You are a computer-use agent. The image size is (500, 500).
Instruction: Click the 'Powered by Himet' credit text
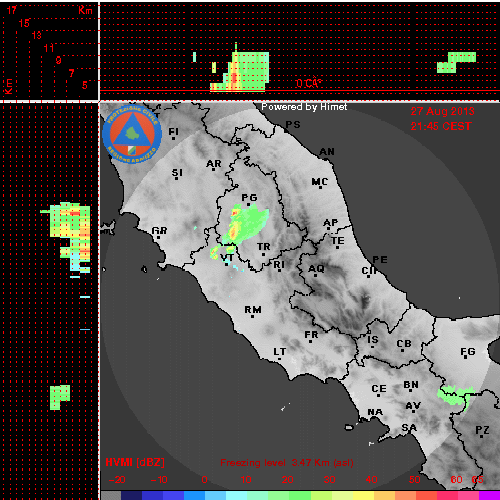304,107
